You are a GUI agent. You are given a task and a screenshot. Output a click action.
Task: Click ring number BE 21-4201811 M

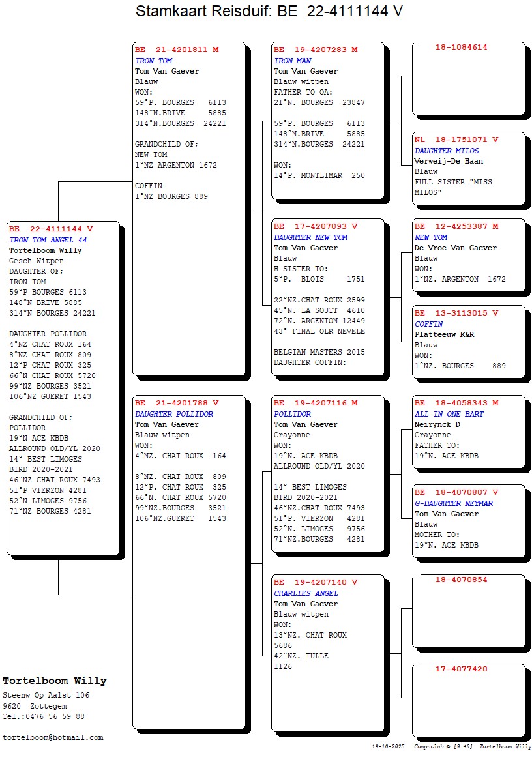[177, 50]
